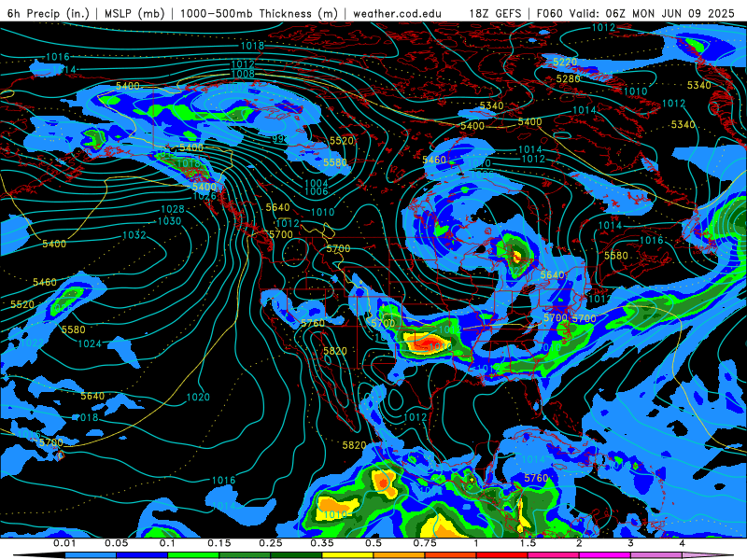Click the 1.5 legend value
Viewport: 747px width, 560px height.
[528, 543]
